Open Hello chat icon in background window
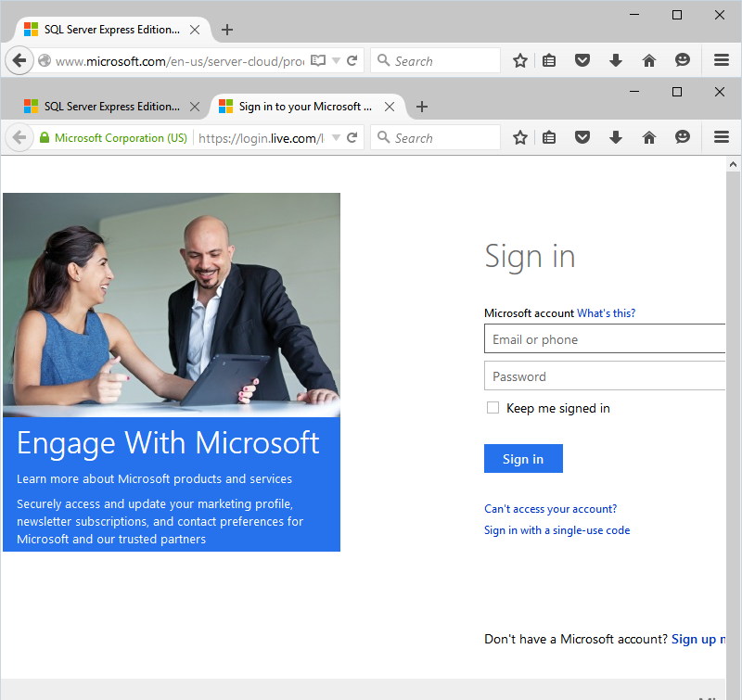742x700 pixels. tap(683, 60)
